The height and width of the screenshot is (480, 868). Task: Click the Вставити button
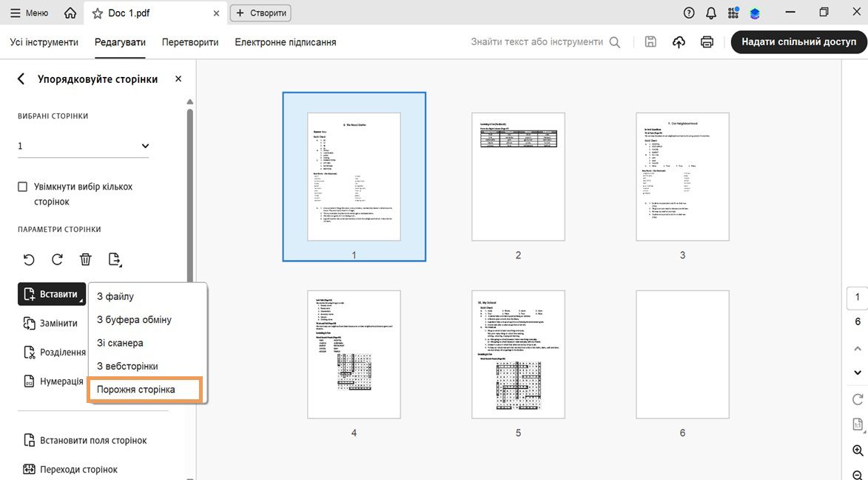click(52, 294)
